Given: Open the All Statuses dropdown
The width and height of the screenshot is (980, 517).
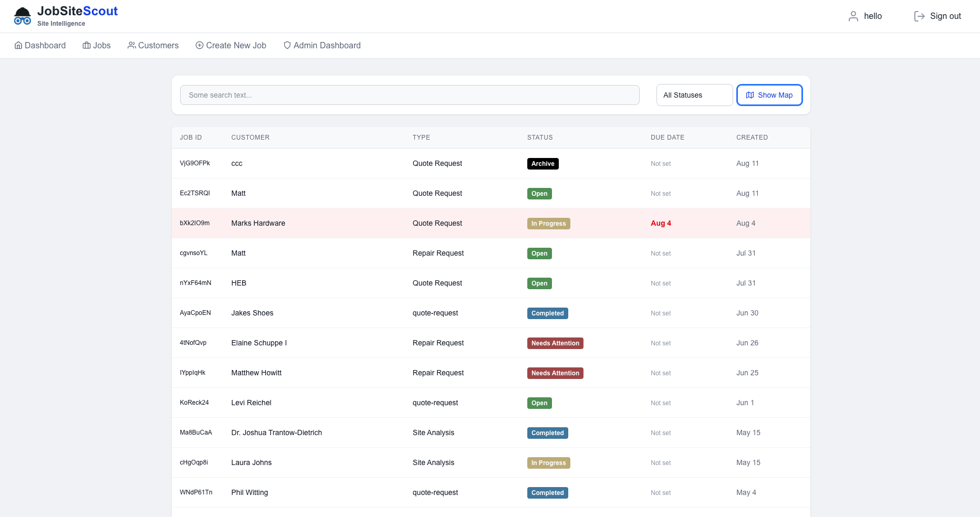Looking at the screenshot, I should pyautogui.click(x=694, y=95).
